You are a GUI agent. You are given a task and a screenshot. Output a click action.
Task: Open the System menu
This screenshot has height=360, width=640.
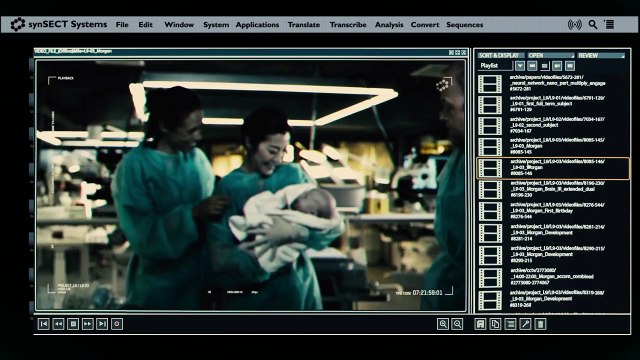(216, 25)
